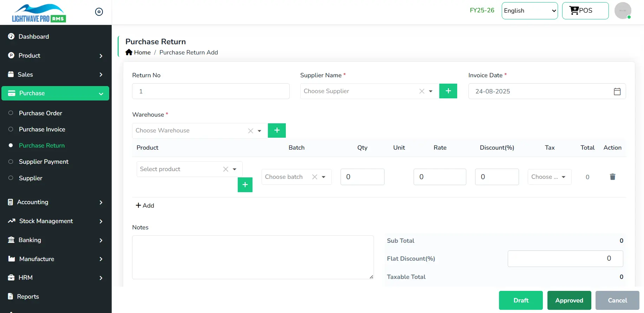Select Supplier Payment in the sidebar

[44, 162]
